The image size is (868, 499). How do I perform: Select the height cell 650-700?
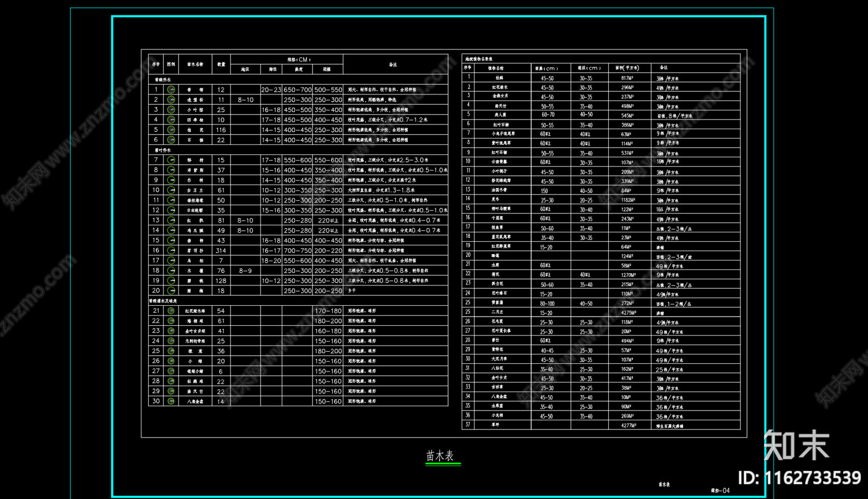click(x=297, y=90)
